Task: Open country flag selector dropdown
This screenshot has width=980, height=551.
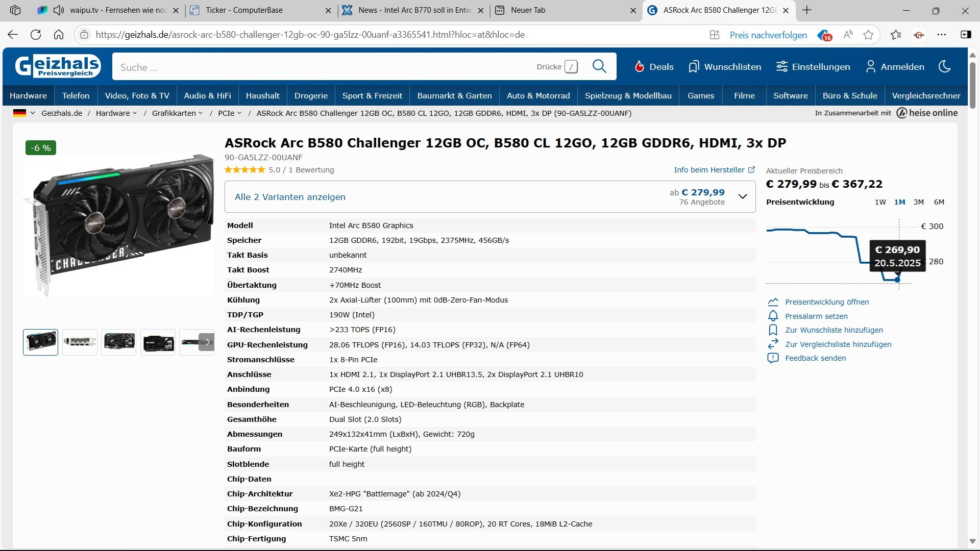Action: pos(24,113)
